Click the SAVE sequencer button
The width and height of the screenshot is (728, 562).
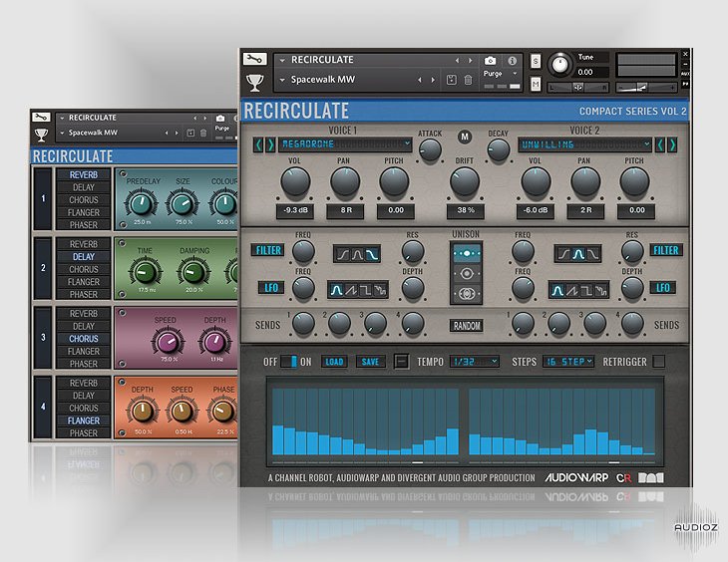pyautogui.click(x=370, y=361)
